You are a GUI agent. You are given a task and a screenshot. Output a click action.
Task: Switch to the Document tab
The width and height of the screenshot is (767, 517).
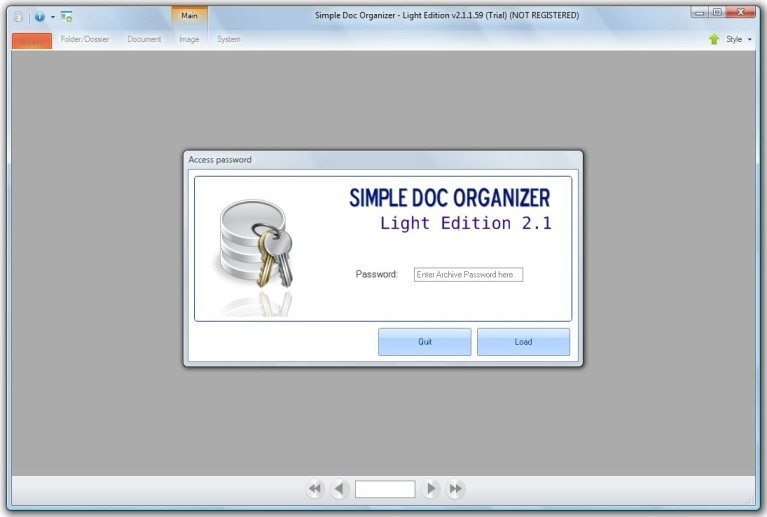pyautogui.click(x=144, y=39)
